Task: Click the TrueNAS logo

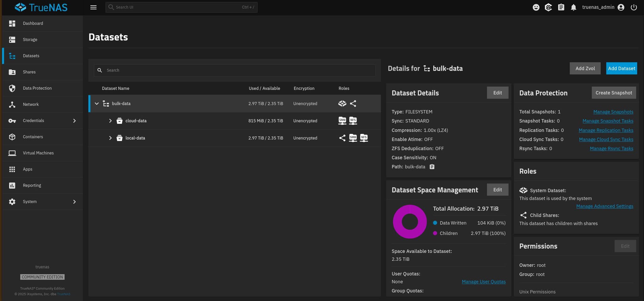Action: [x=41, y=7]
